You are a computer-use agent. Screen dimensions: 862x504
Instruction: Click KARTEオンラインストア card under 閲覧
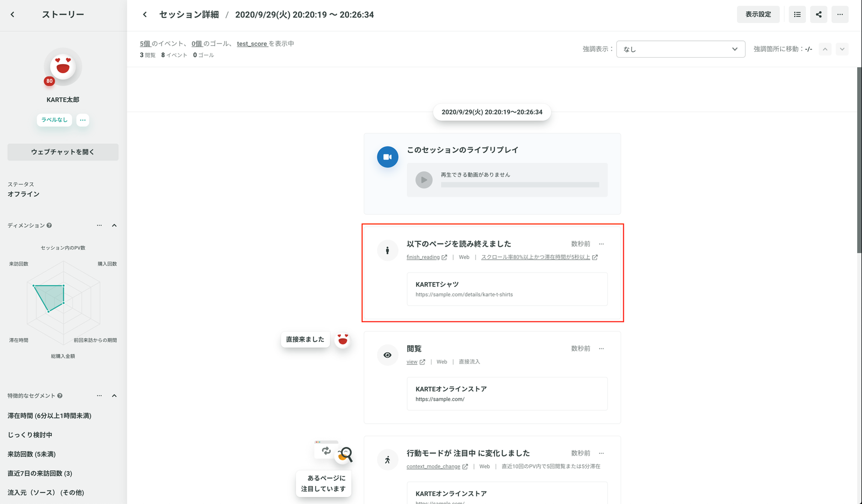[507, 394]
